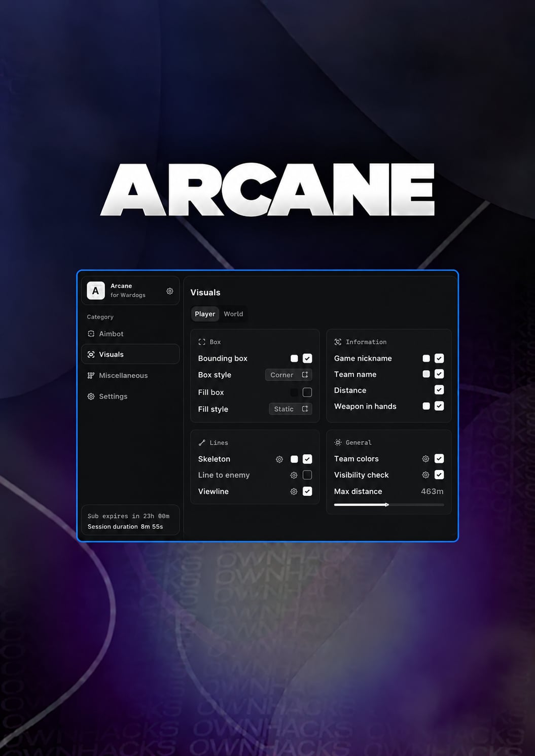Open the gear settings beside Arcane title

170,291
